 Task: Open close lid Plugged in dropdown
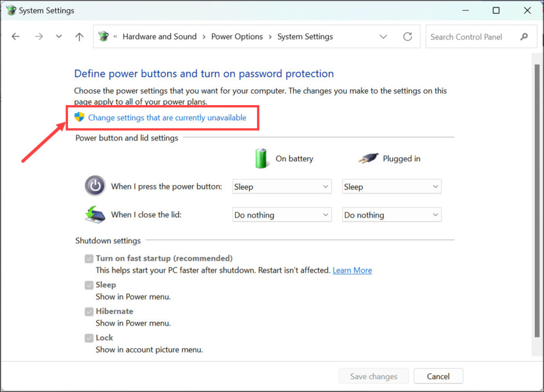tap(392, 215)
